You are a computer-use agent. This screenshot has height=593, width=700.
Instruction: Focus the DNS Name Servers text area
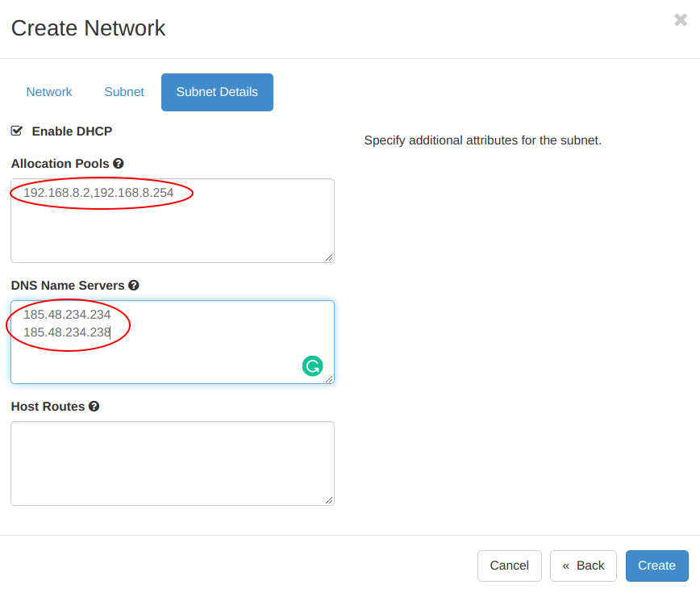point(173,342)
